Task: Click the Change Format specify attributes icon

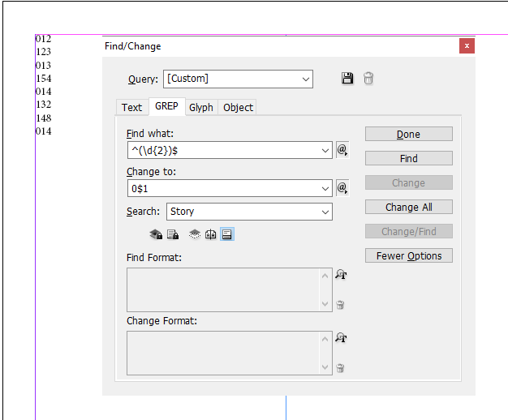Action: point(341,338)
